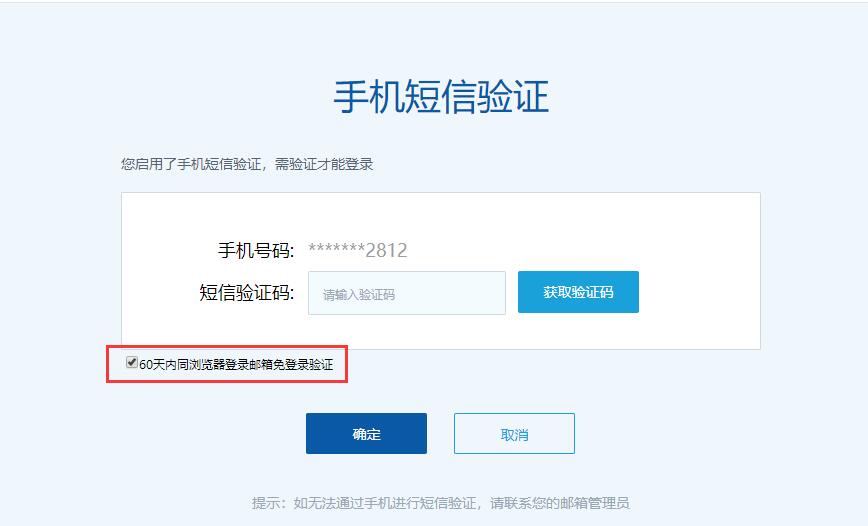Click the 您启用了手机短信验证 notice text
Image resolution: width=868 pixels, height=526 pixels.
click(191, 164)
